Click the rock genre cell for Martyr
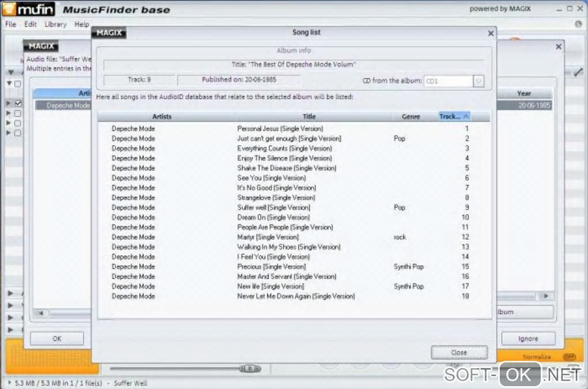 pos(399,237)
